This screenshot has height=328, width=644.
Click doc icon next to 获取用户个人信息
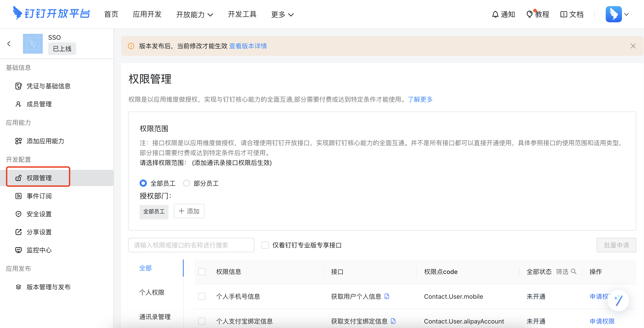point(387,296)
